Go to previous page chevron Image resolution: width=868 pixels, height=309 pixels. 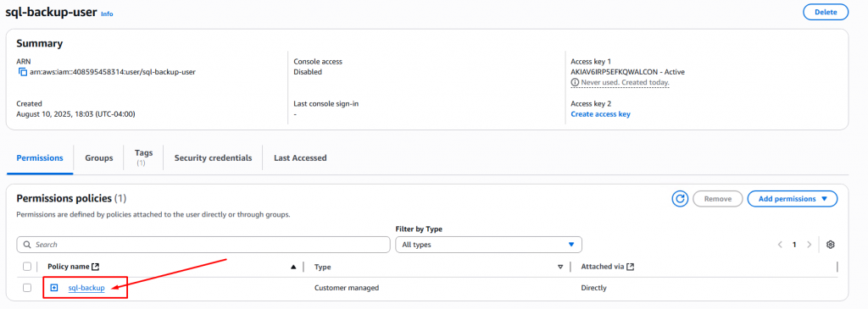(780, 245)
